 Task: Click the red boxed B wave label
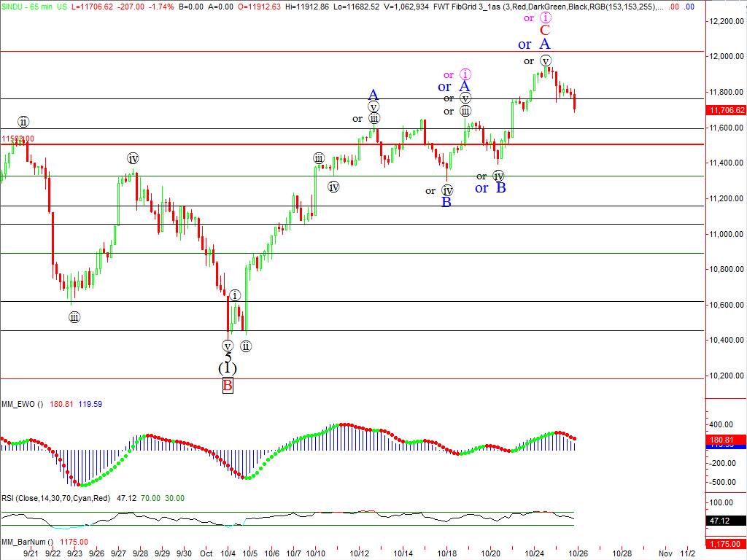coord(228,386)
